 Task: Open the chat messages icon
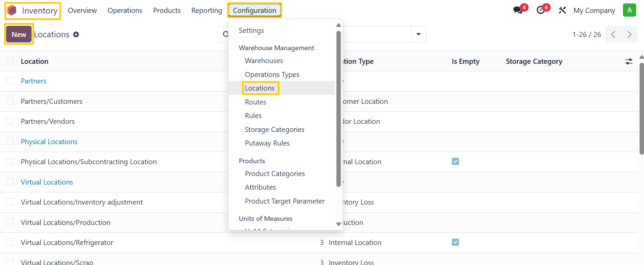[x=518, y=10]
